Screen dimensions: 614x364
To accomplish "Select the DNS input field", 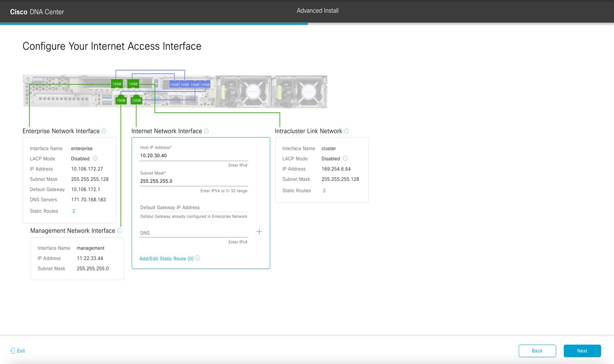I will tap(193, 233).
